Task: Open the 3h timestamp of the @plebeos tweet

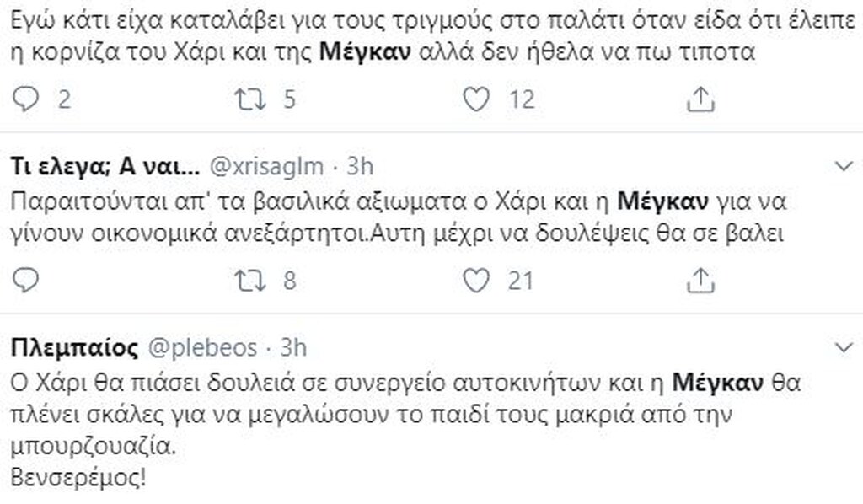Action: 293,347
